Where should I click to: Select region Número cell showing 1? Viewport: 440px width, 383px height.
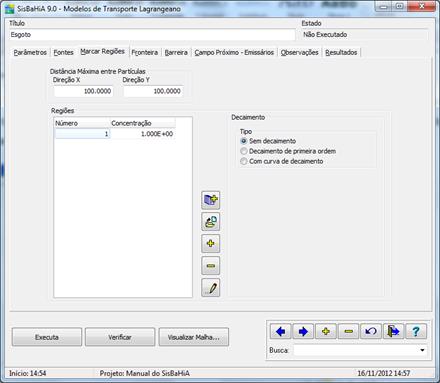pyautogui.click(x=82, y=134)
